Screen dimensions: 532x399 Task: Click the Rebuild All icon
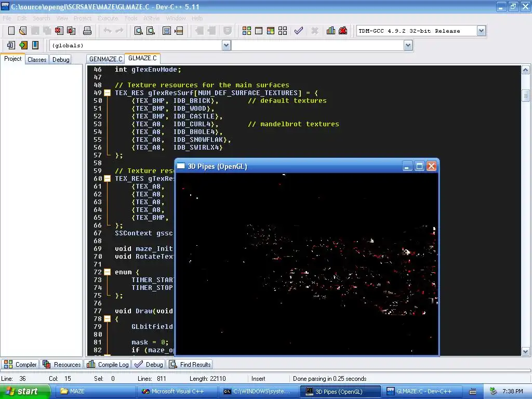[x=283, y=31]
